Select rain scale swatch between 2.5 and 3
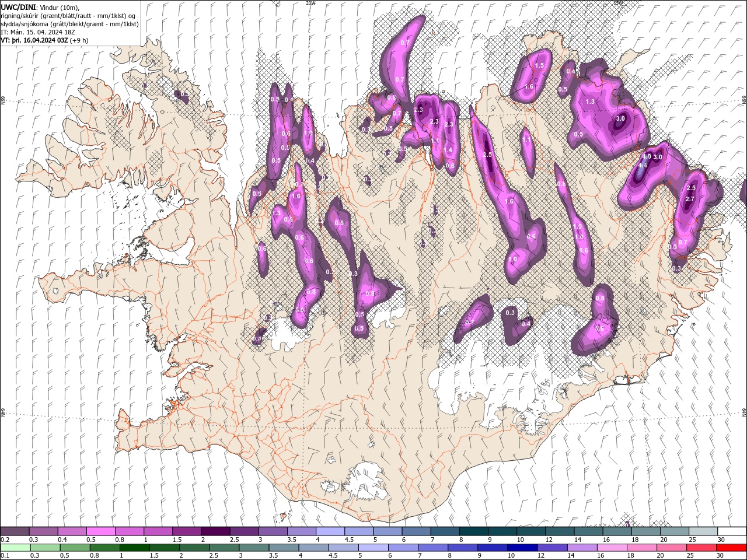 click(224, 548)
